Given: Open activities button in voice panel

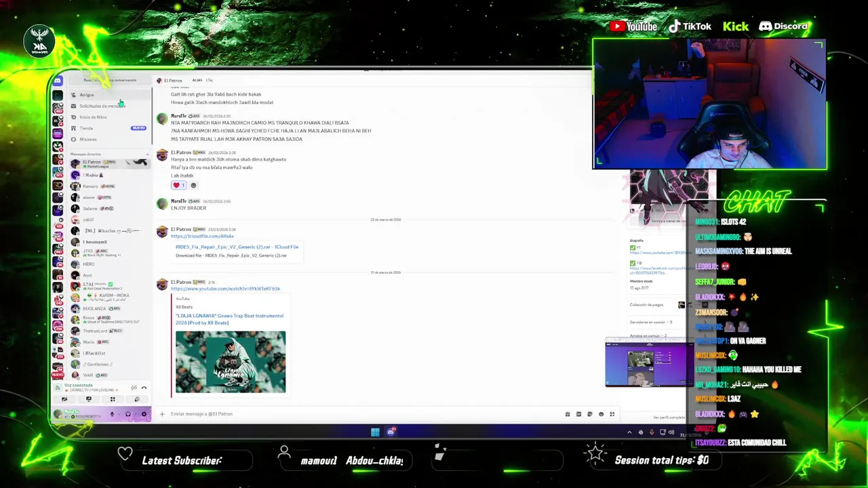Looking at the screenshot, I should [113, 399].
